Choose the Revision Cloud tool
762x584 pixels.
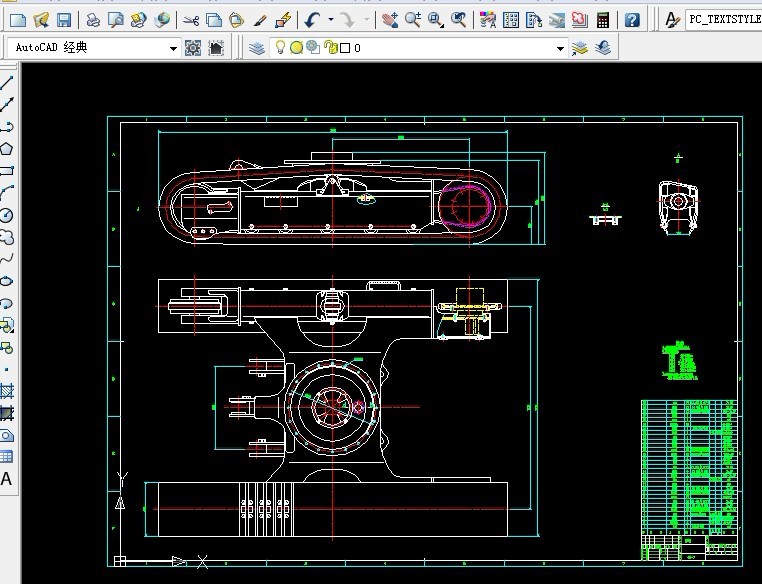(7, 237)
